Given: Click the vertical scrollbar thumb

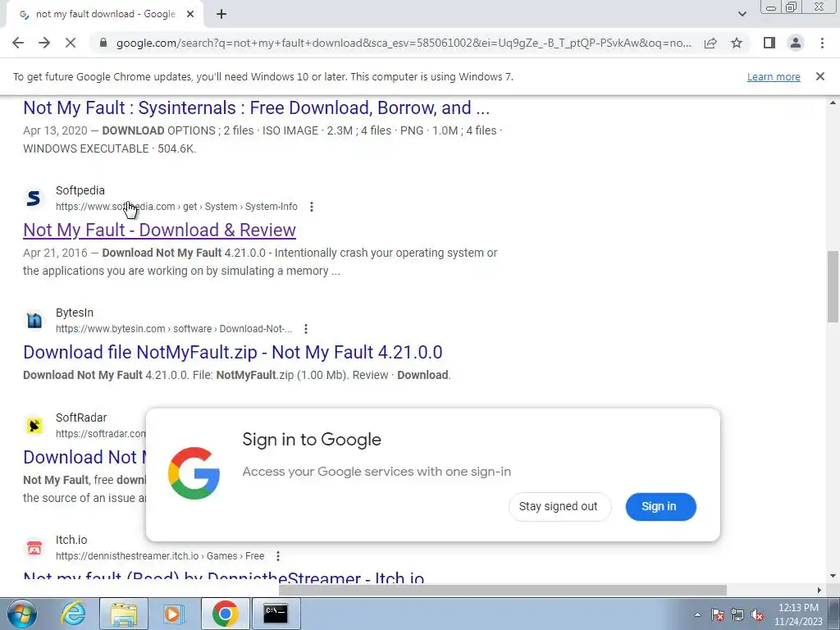Looking at the screenshot, I should coord(833,286).
